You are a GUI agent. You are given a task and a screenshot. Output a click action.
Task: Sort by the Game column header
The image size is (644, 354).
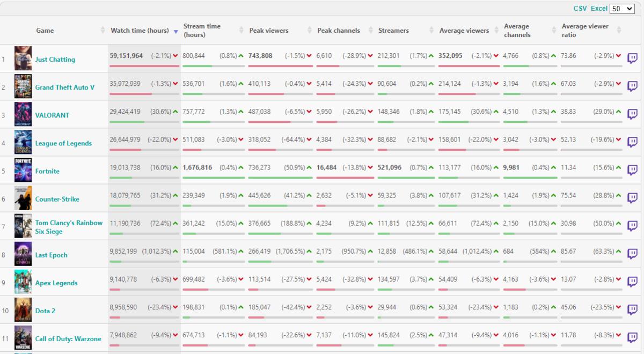pos(45,31)
